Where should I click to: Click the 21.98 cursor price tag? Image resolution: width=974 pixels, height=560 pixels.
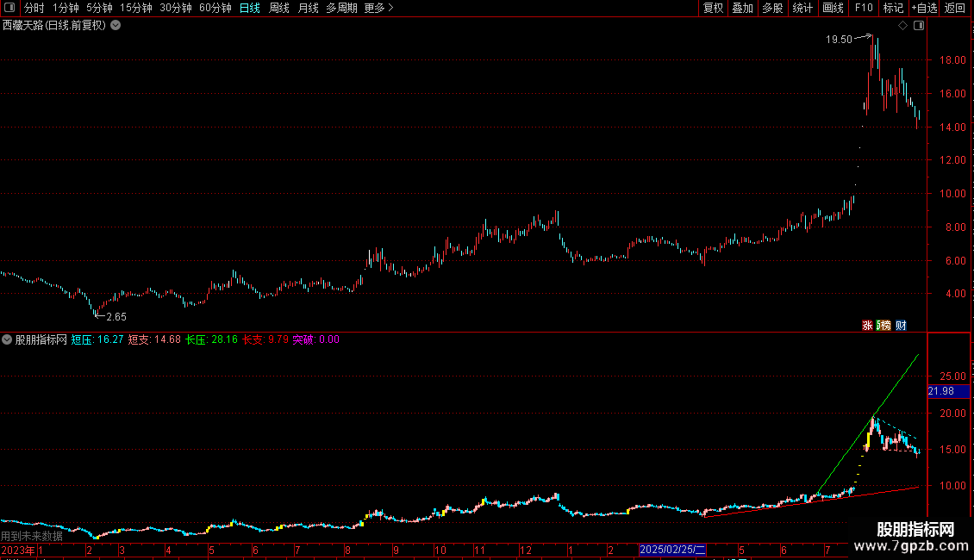tap(948, 391)
